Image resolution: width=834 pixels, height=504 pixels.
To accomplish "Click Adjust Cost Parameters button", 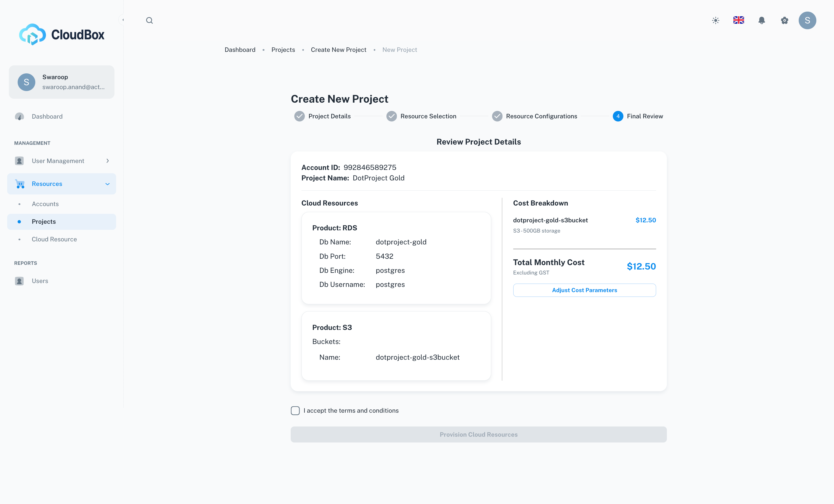I will (584, 290).
